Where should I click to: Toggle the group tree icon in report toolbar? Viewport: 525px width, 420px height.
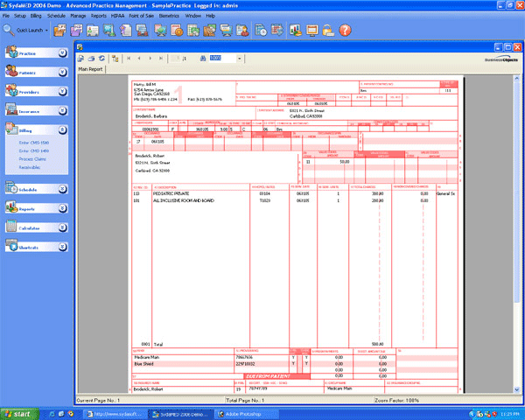point(114,58)
